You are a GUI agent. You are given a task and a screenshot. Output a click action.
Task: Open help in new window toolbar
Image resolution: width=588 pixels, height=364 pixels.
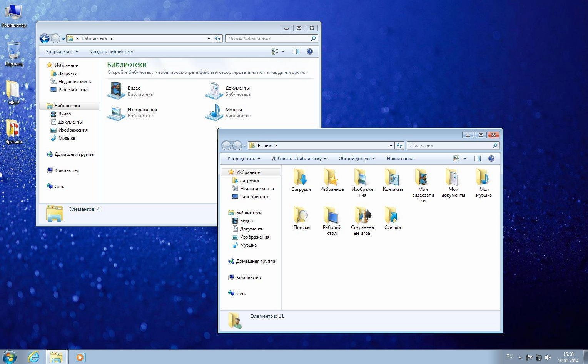tap(491, 159)
